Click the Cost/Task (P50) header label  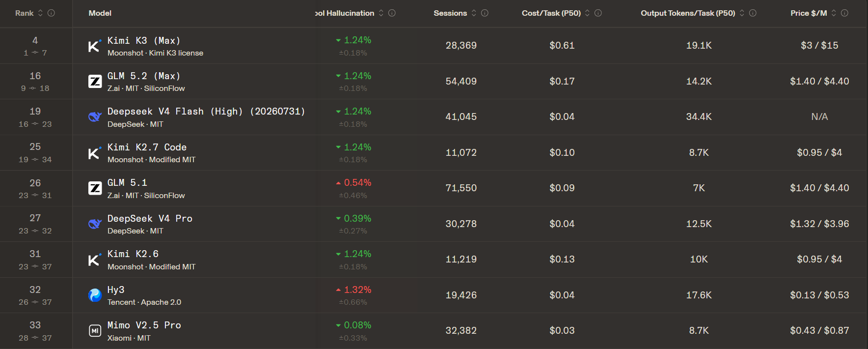pos(551,13)
